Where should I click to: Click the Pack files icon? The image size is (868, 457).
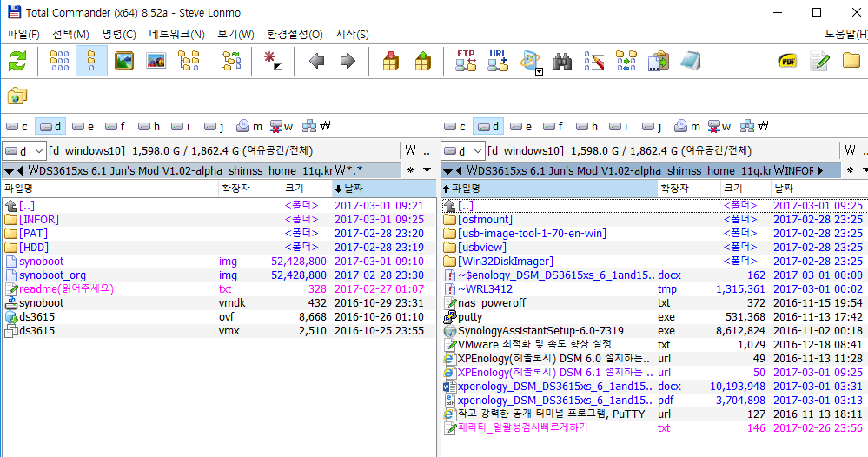[391, 61]
